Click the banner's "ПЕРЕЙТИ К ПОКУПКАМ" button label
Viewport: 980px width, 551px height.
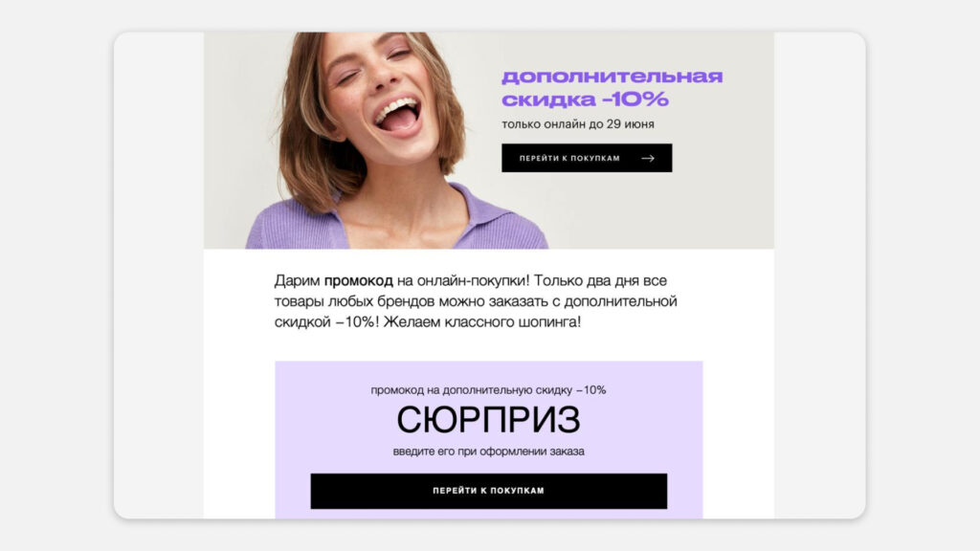(569, 159)
